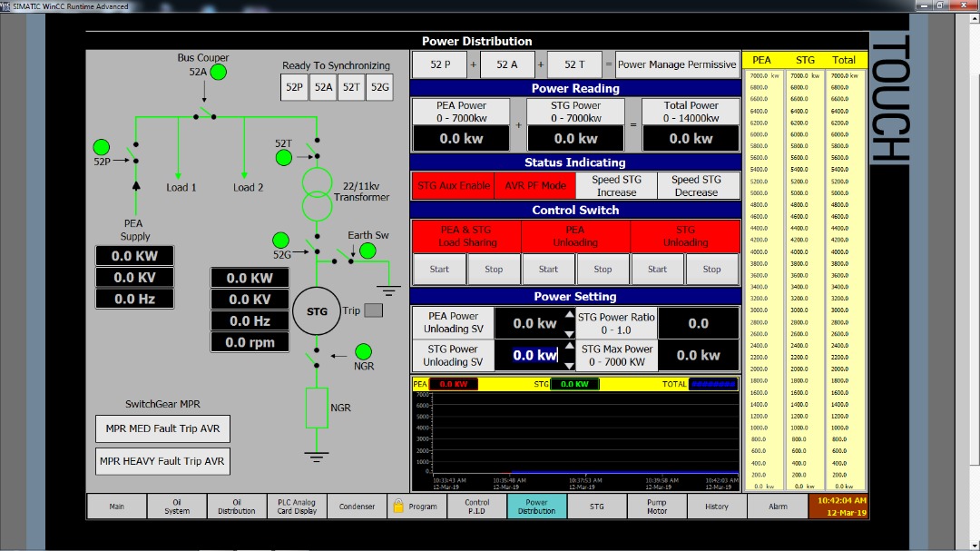Switch to the Oil System tab
Image resolution: width=980 pixels, height=551 pixels.
177,507
